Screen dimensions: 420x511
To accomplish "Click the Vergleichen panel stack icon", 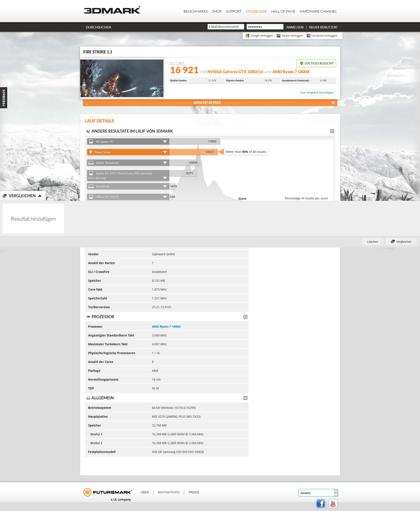I will (x=5, y=196).
